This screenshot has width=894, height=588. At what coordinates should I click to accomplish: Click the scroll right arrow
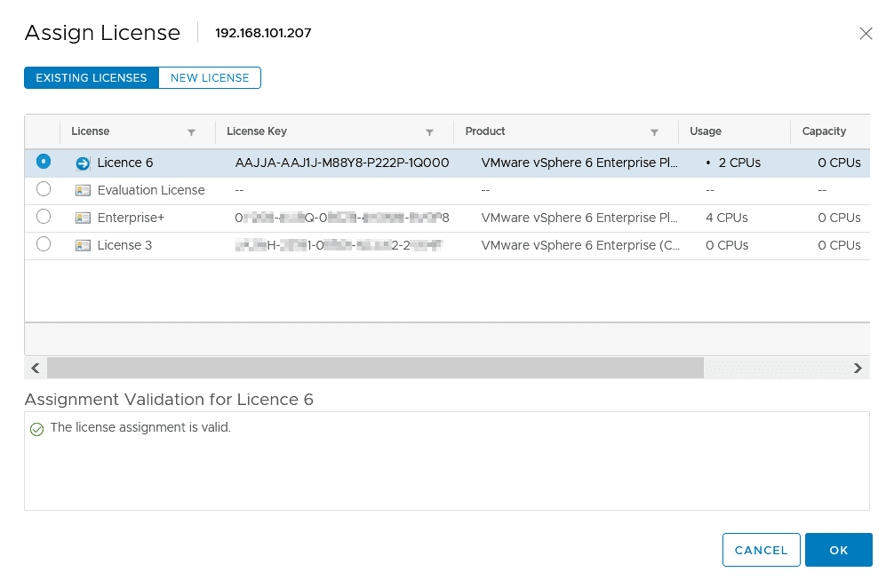tap(858, 368)
